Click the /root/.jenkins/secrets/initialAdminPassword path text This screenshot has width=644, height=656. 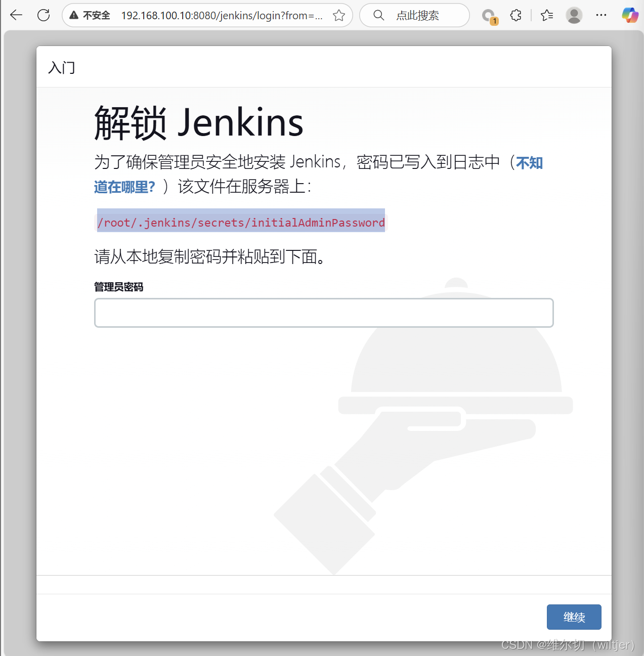[241, 223]
